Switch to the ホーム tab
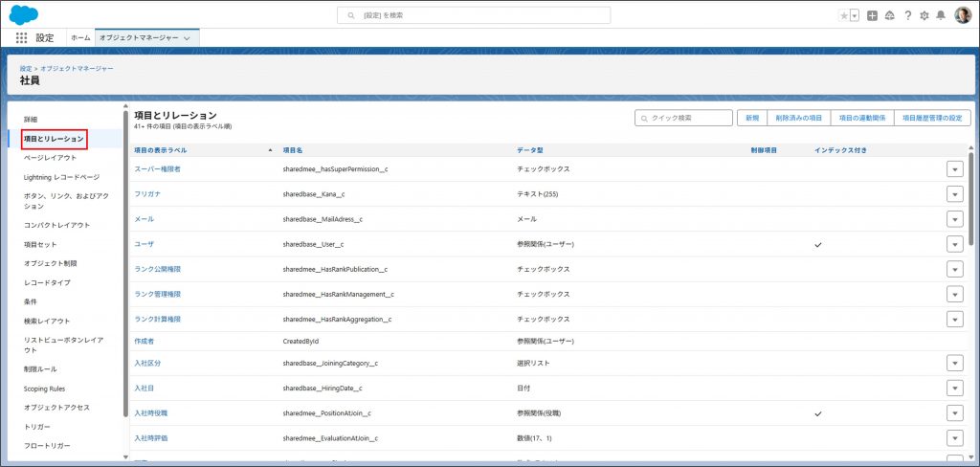Viewport: 980px width, 467px height. (80, 37)
